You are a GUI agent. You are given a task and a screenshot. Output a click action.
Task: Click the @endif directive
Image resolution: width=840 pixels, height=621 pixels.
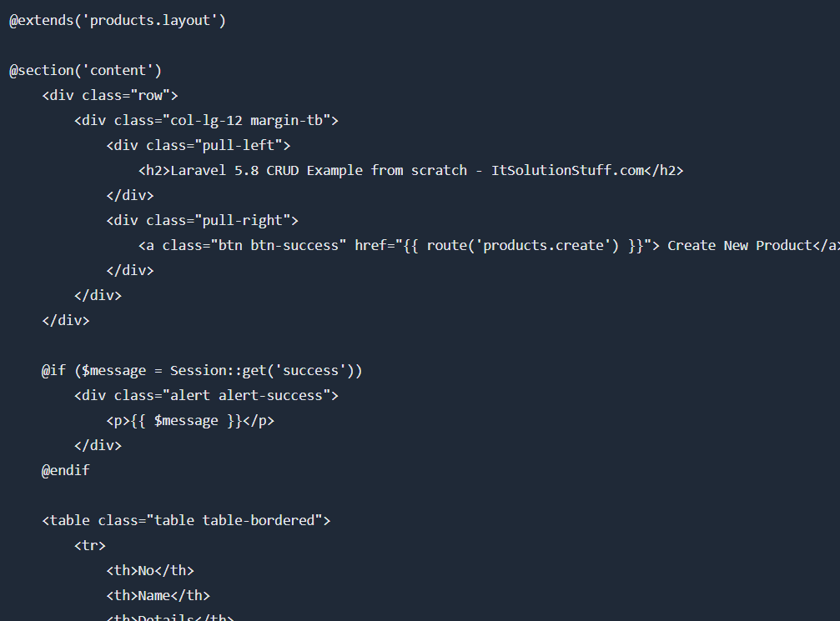click(65, 471)
